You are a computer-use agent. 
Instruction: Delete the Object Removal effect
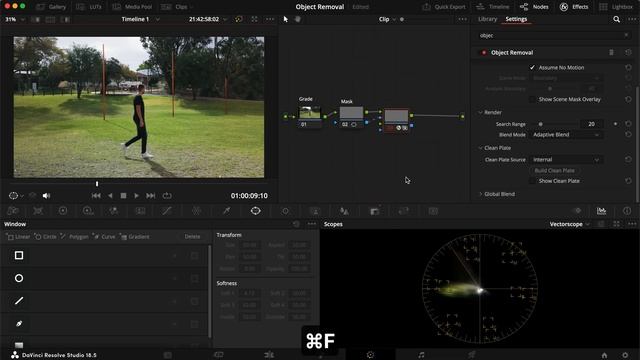611,53
